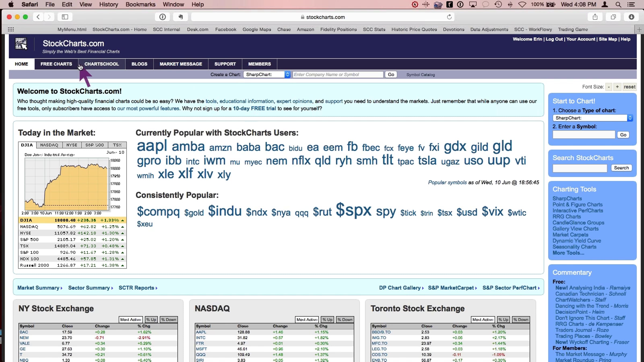
Task: Click the StockCharts logo icon
Action: (21, 44)
